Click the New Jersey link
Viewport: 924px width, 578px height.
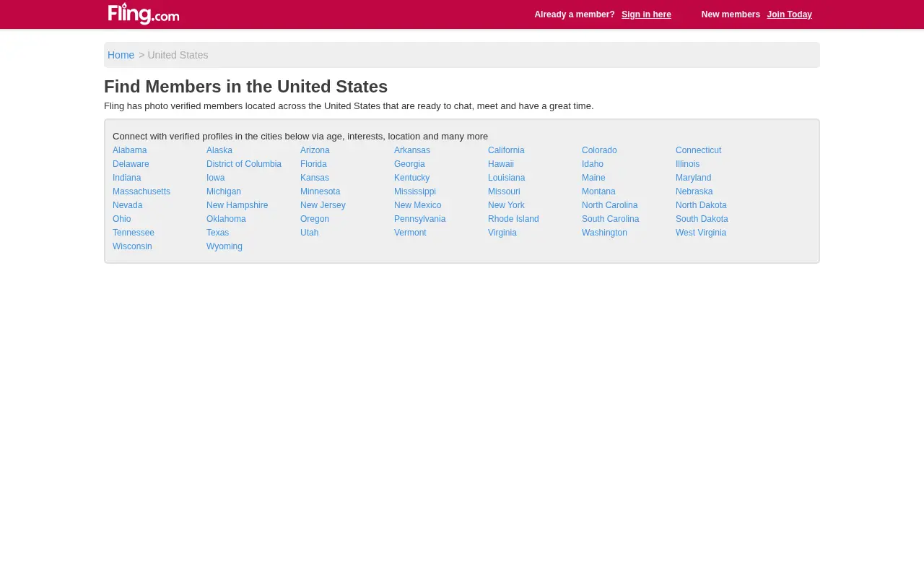coord(323,205)
